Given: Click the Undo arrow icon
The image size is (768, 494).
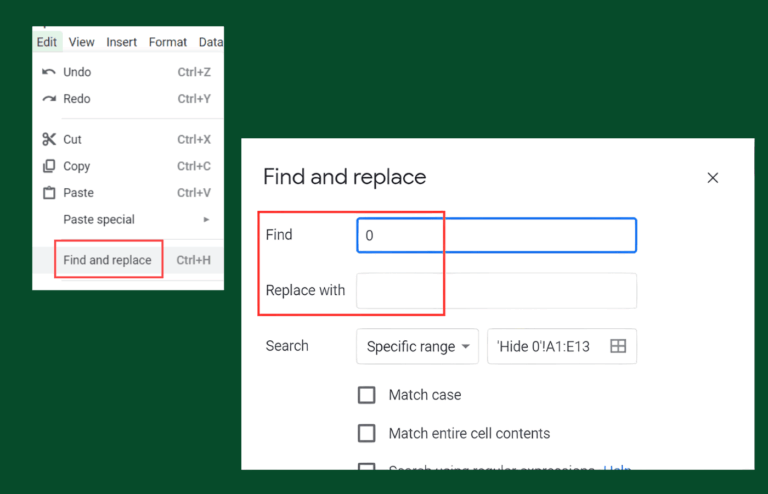Looking at the screenshot, I should coord(48,72).
